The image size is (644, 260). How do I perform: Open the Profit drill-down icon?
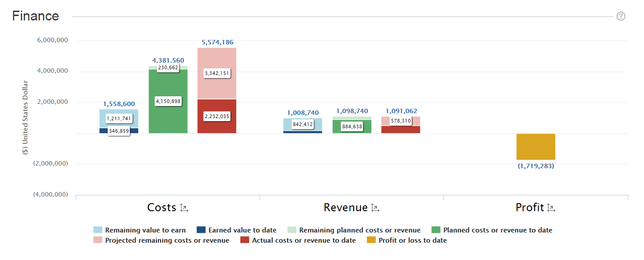click(x=551, y=208)
